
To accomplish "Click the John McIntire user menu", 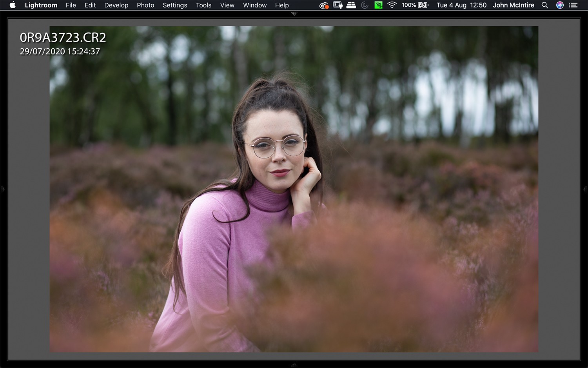I will (x=514, y=5).
